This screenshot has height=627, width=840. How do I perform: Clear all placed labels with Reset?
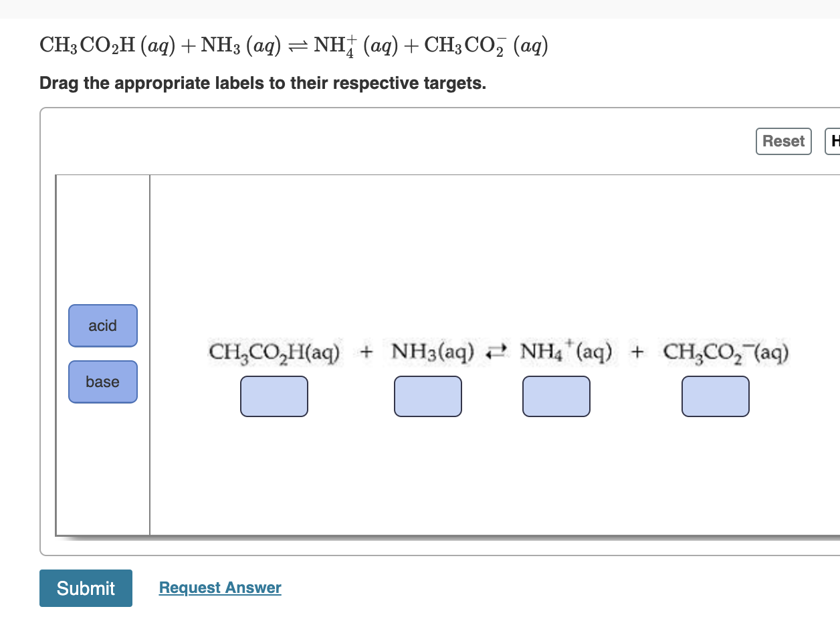coord(783,141)
